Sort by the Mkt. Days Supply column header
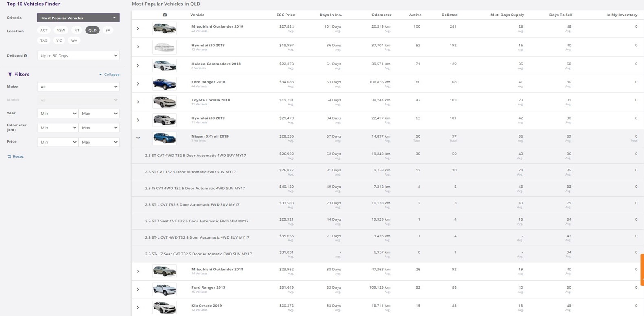 point(507,15)
